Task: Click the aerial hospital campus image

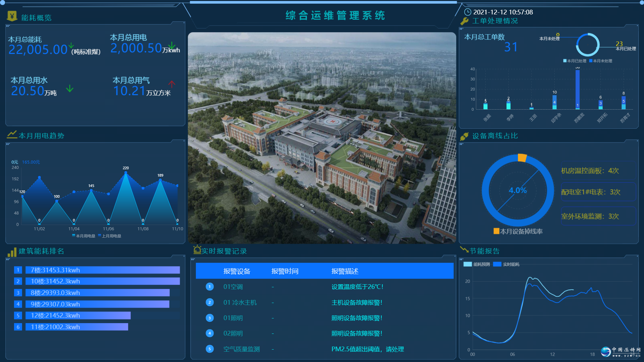Action: [x=322, y=138]
